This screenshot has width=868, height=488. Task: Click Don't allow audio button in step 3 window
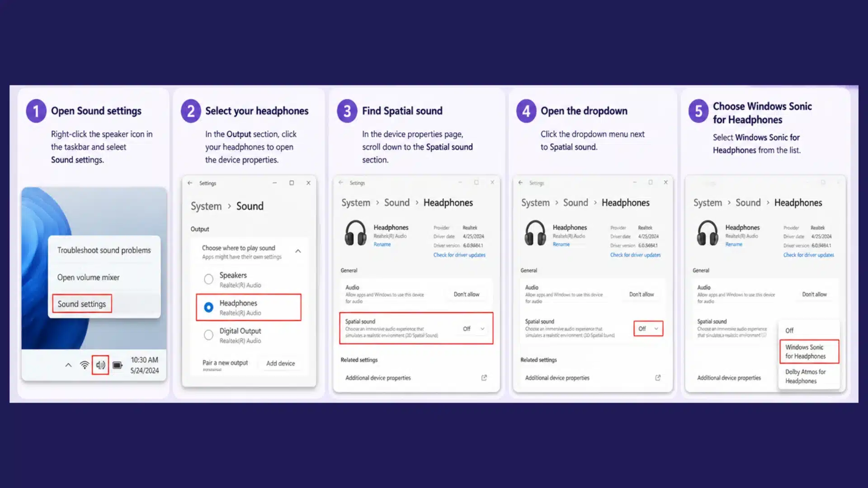467,295
